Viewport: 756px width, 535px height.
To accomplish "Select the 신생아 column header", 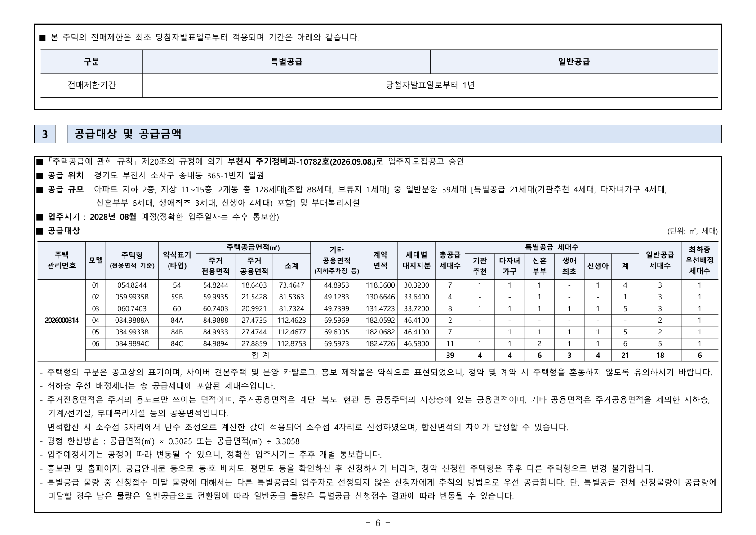I will click(598, 266).
